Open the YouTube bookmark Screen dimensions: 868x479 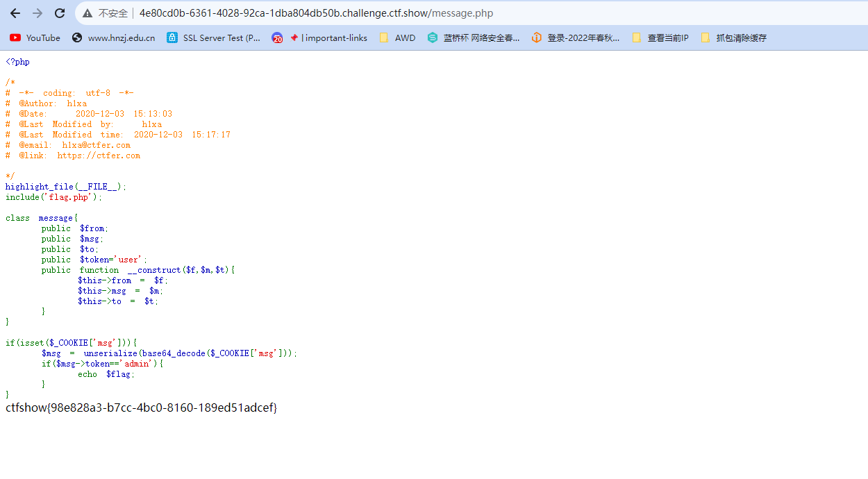(x=35, y=38)
